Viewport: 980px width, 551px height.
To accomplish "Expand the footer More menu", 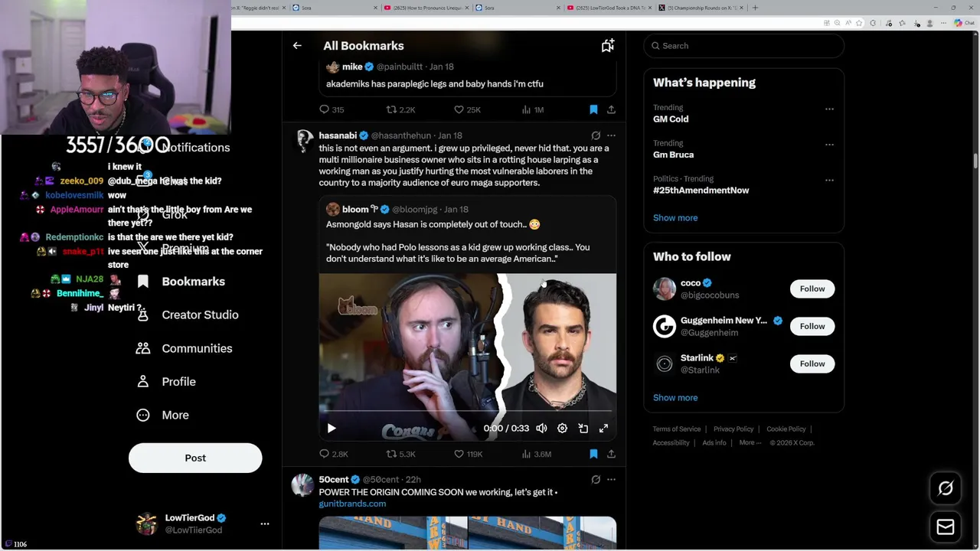I will click(750, 443).
